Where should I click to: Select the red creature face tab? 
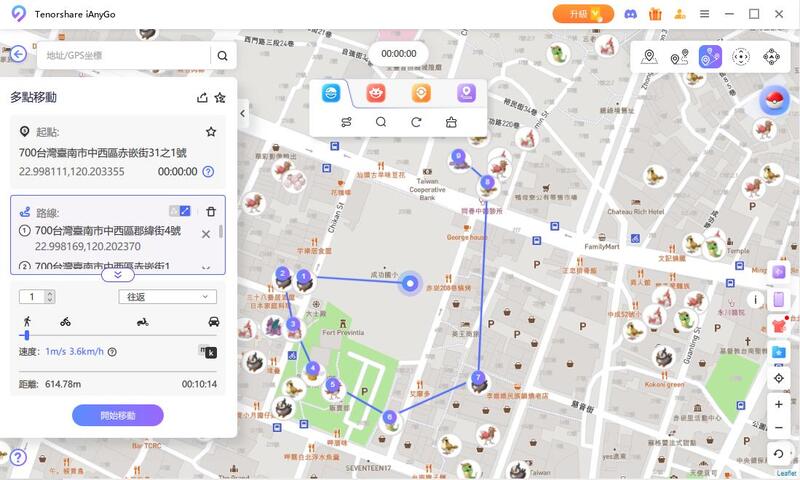click(376, 93)
